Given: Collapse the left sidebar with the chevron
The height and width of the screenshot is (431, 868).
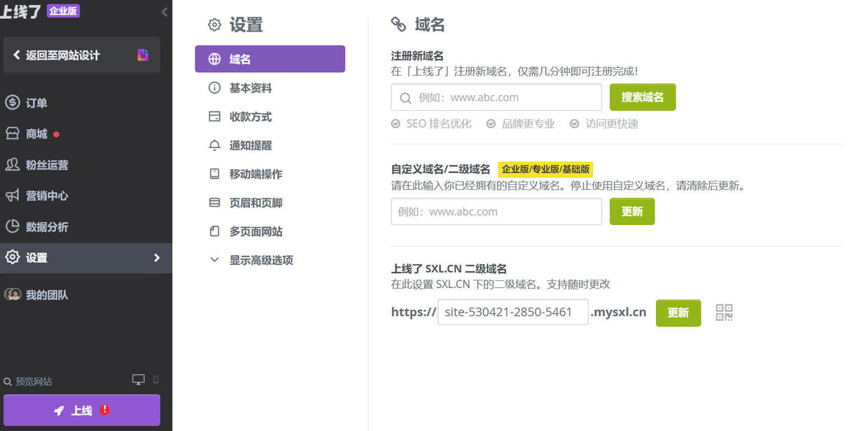Looking at the screenshot, I should click(x=164, y=11).
